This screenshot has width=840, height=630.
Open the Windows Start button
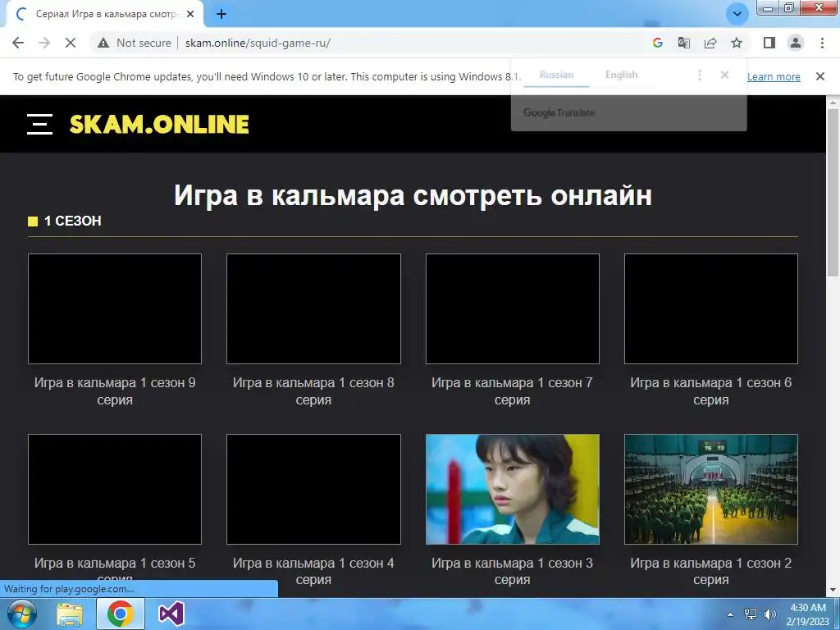[x=21, y=614]
